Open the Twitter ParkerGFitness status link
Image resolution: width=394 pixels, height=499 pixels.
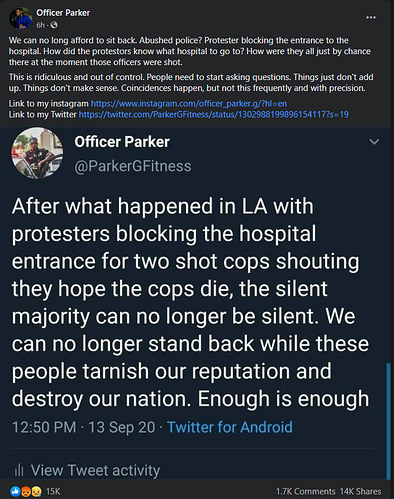[x=214, y=115]
